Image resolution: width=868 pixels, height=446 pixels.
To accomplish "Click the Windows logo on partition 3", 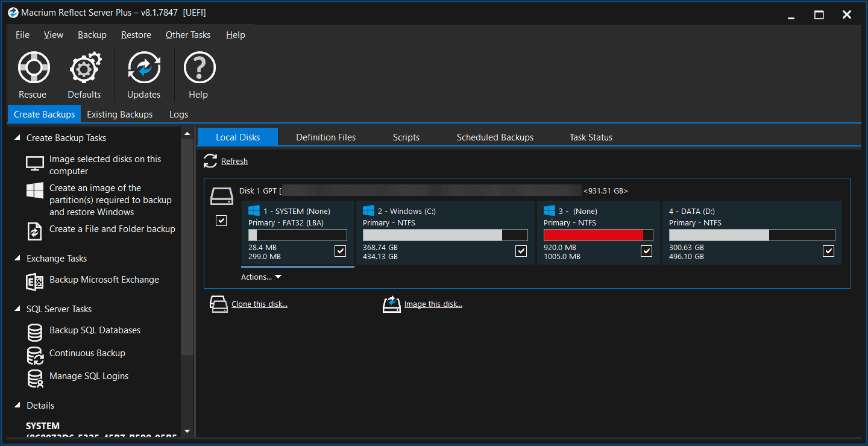I will click(549, 210).
